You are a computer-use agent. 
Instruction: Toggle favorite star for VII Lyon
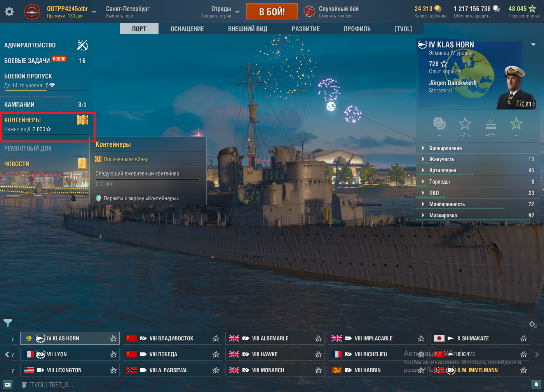[113, 354]
